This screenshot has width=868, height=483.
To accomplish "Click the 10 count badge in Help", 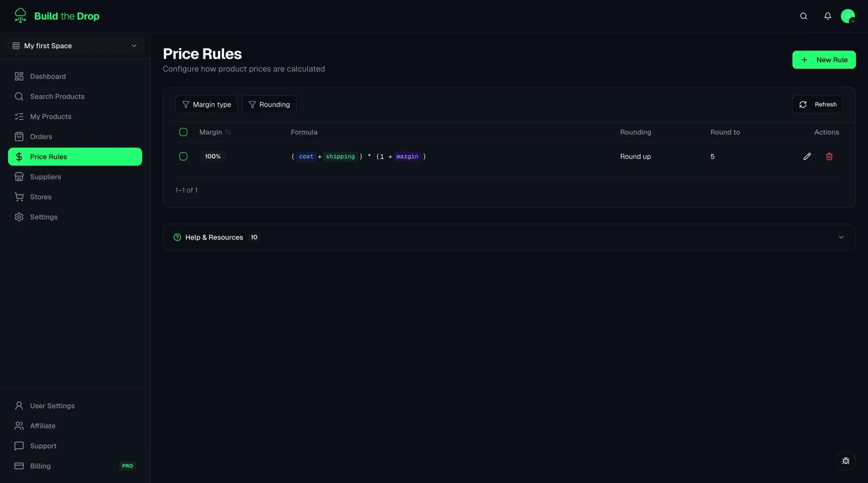I will tap(254, 237).
